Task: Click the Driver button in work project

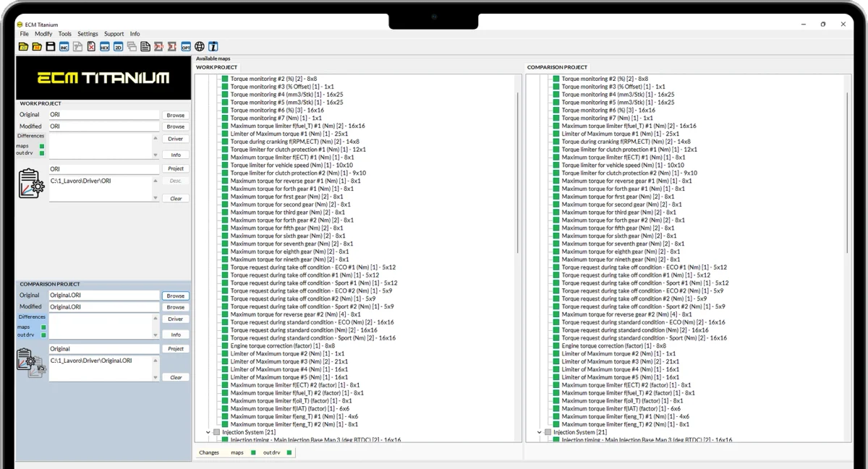Action: point(176,139)
